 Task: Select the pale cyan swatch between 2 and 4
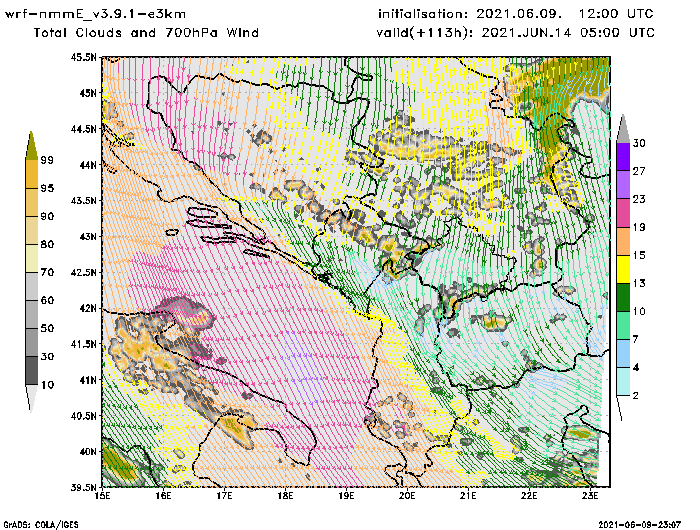tap(623, 382)
